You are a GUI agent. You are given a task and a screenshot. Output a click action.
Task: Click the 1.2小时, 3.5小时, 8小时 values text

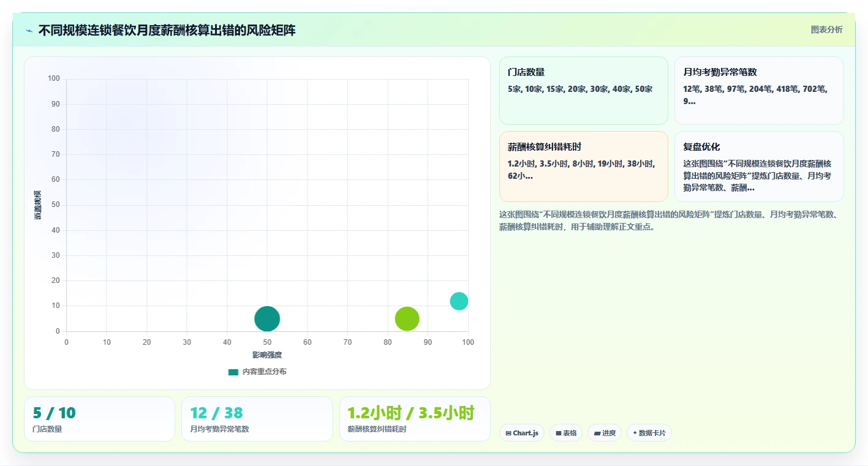pyautogui.click(x=581, y=170)
